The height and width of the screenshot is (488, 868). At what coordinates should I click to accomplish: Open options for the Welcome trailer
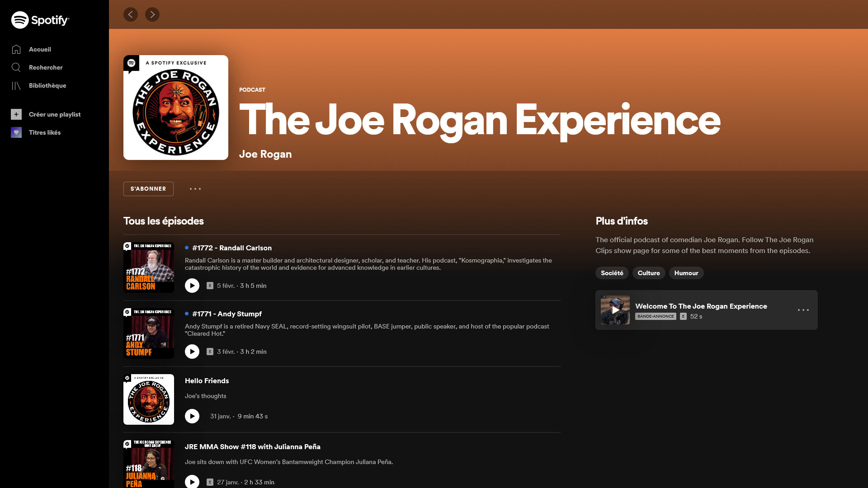click(803, 310)
